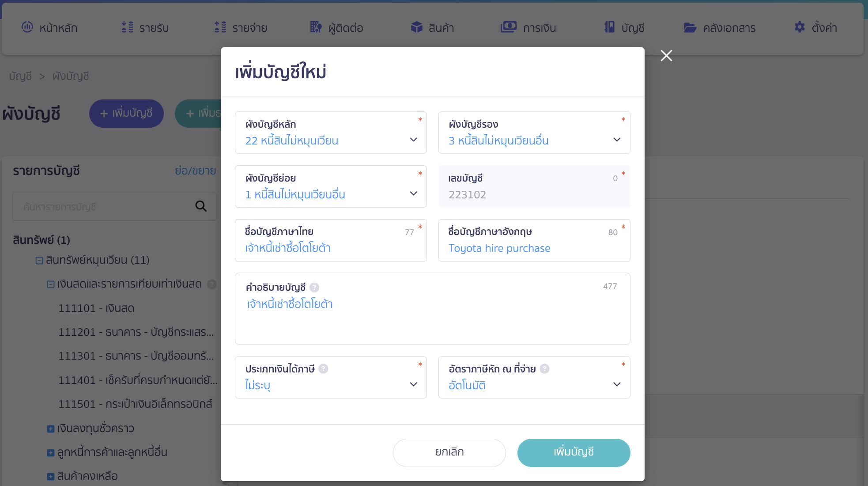Viewport: 868px width, 486px height.
Task: Click help icon beside คำอธิบายบัญชี
Action: [x=314, y=287]
